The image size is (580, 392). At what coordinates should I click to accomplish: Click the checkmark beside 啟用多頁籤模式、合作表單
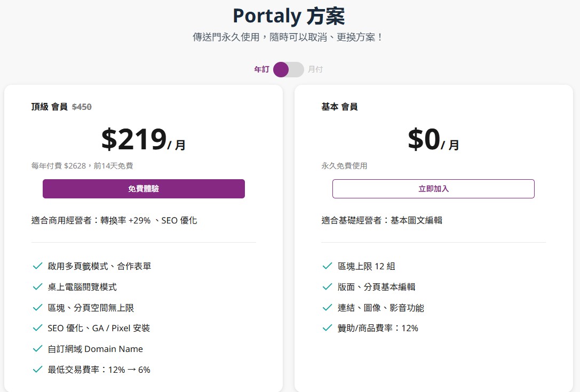(37, 265)
